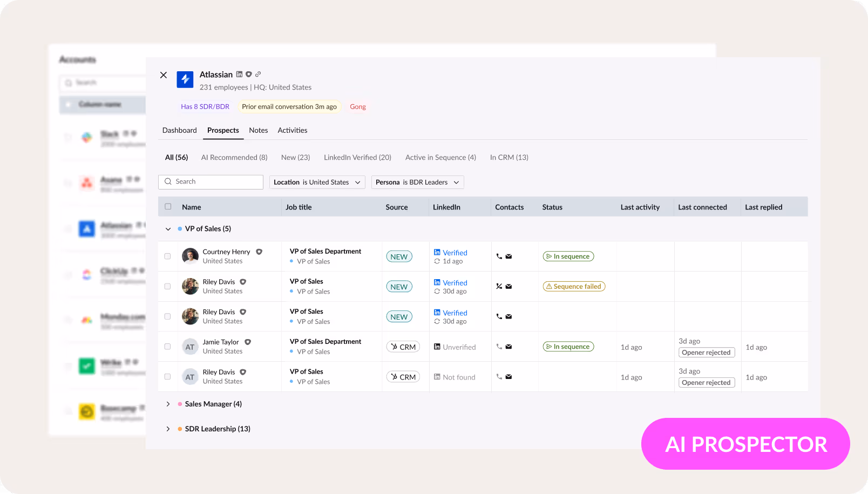Open Courtney Henry's Verified LinkedIn link
Viewport: 868px width, 494px height.
pos(455,253)
